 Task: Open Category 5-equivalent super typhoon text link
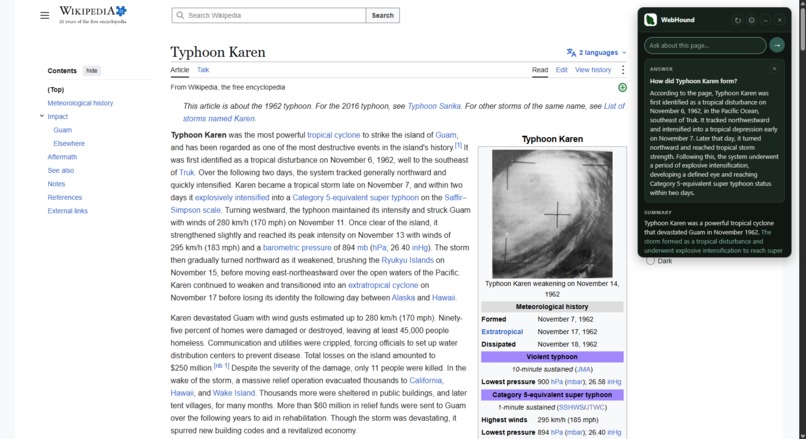tap(355, 197)
